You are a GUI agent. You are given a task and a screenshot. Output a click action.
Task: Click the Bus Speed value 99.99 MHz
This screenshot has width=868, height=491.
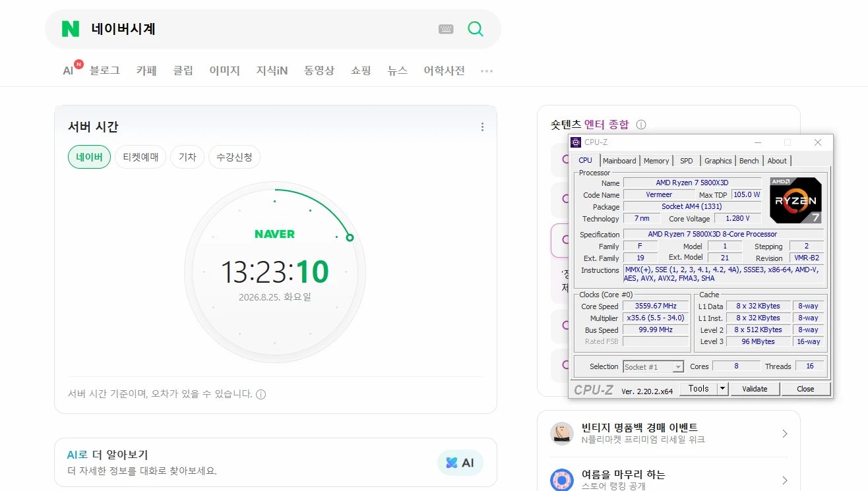pos(656,330)
